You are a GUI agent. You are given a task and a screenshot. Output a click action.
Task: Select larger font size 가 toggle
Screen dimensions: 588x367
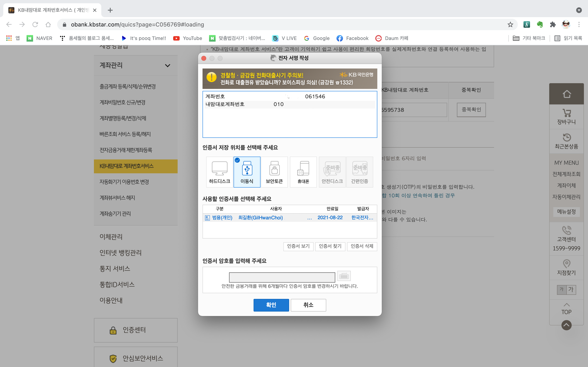tap(571, 289)
